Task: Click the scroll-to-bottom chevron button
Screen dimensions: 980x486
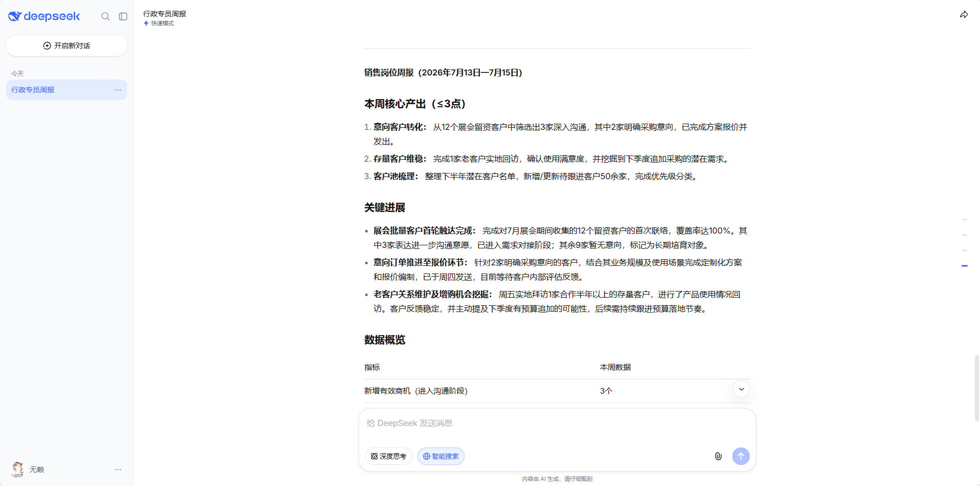Action: (x=742, y=389)
